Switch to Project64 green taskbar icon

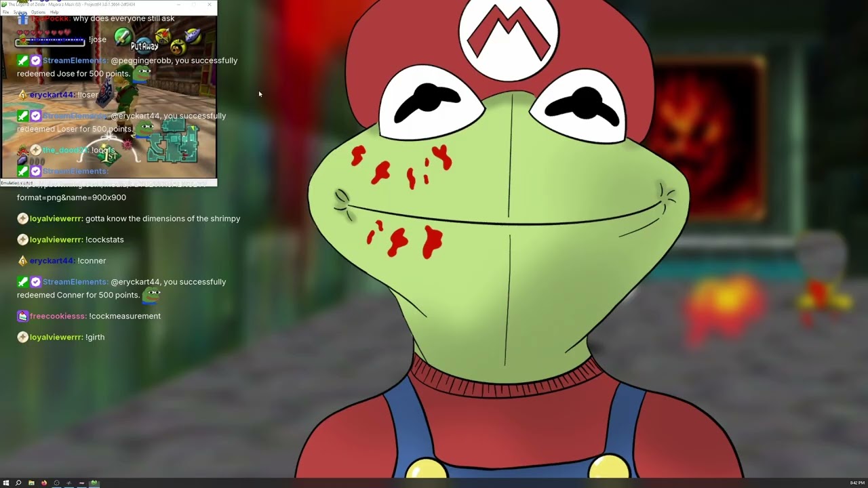point(94,483)
